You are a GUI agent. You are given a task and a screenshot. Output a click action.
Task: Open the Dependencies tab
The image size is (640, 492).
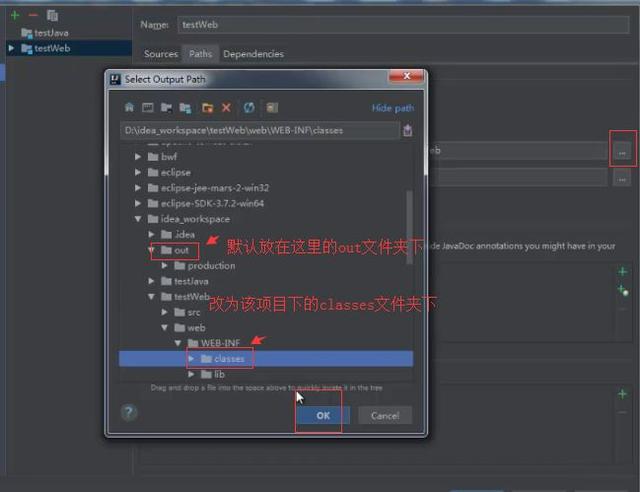pos(253,54)
